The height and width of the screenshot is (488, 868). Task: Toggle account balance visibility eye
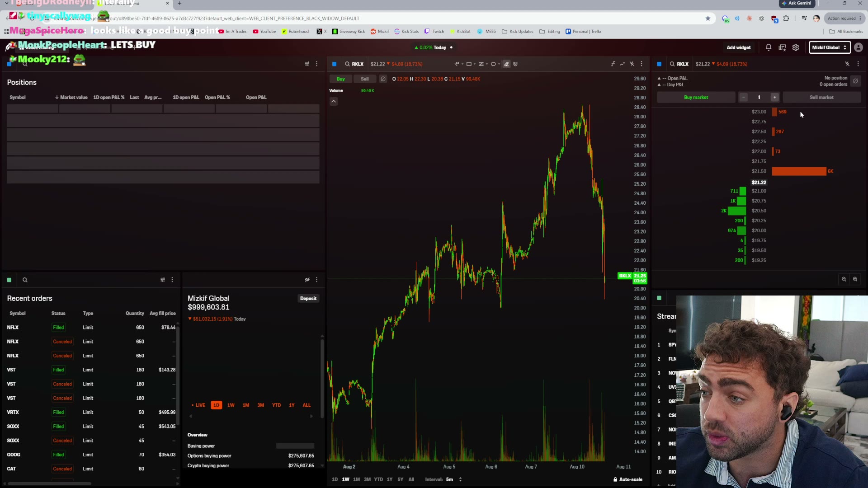(x=307, y=280)
